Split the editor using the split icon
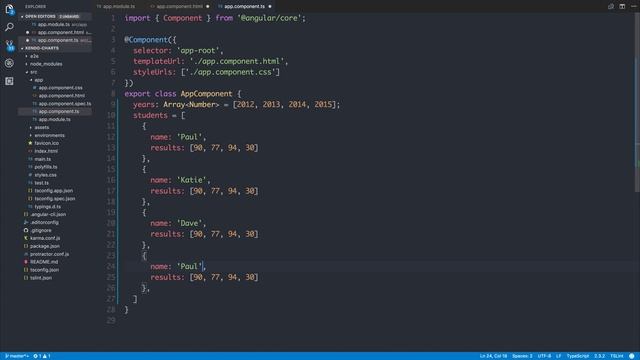The width and height of the screenshot is (640, 360). (x=622, y=6)
